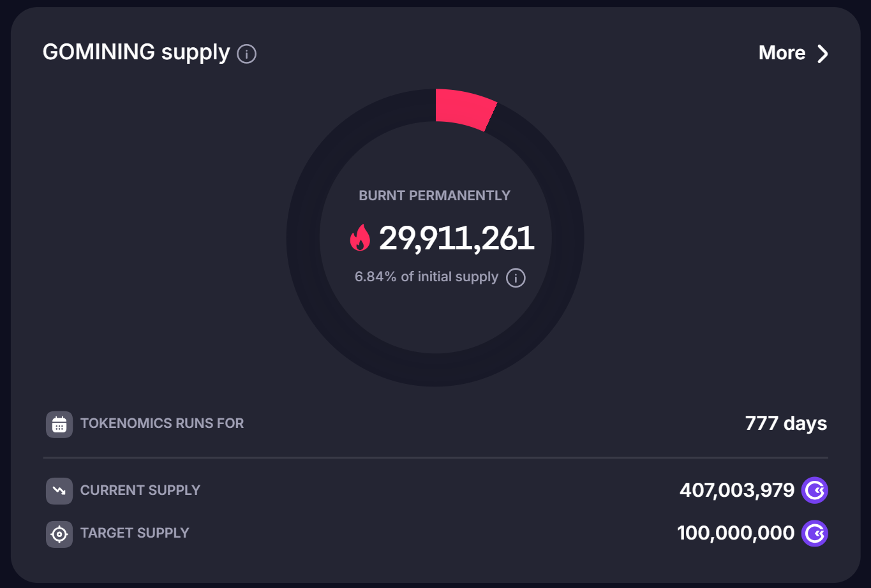Click the GOMINING supply heading

(136, 52)
